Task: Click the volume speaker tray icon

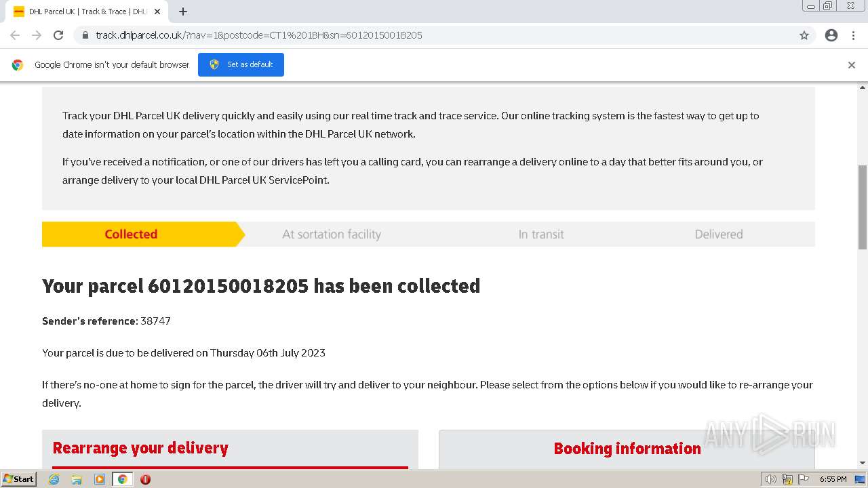Action: (x=770, y=479)
